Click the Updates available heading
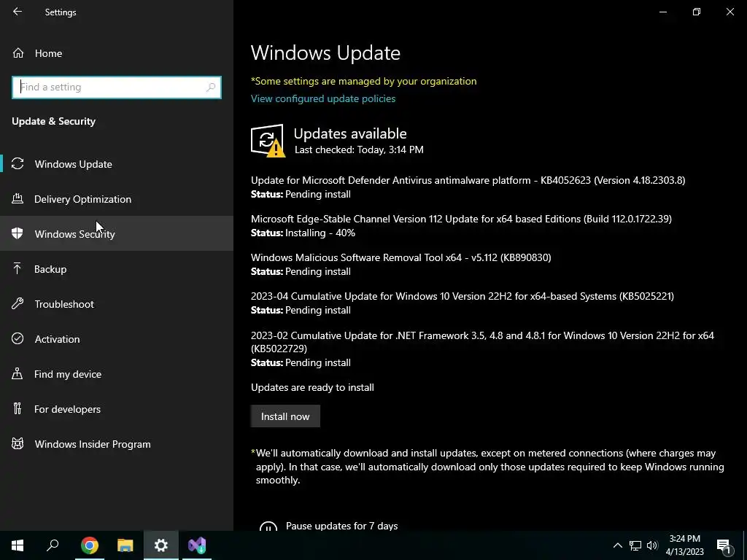 [350, 133]
